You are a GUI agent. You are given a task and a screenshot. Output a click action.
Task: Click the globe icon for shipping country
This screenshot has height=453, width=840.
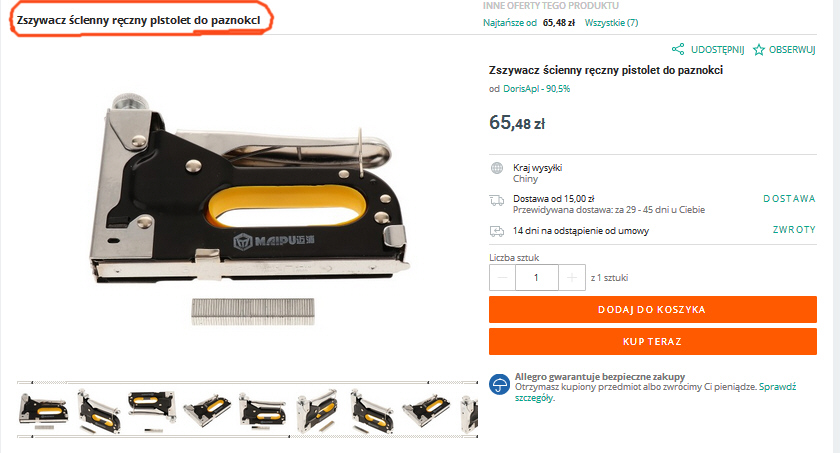[x=497, y=168]
